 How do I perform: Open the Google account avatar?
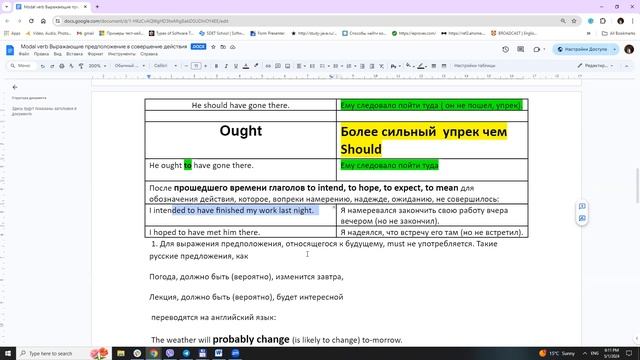tap(629, 49)
